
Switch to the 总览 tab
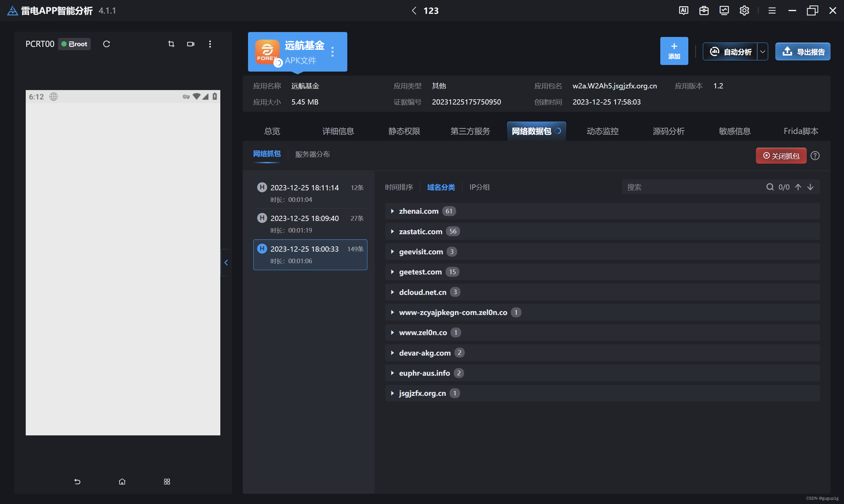[x=272, y=131]
